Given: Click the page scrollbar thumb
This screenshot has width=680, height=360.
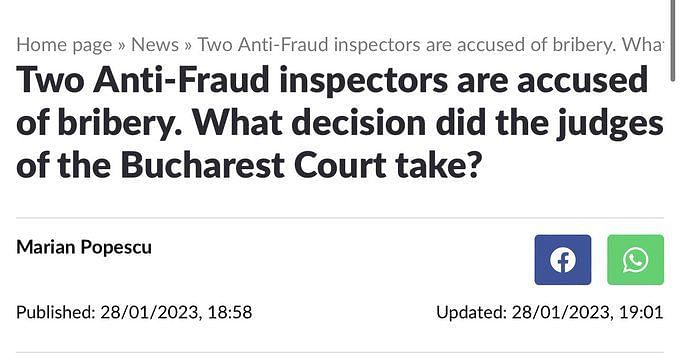Looking at the screenshot, I should pos(673,40).
